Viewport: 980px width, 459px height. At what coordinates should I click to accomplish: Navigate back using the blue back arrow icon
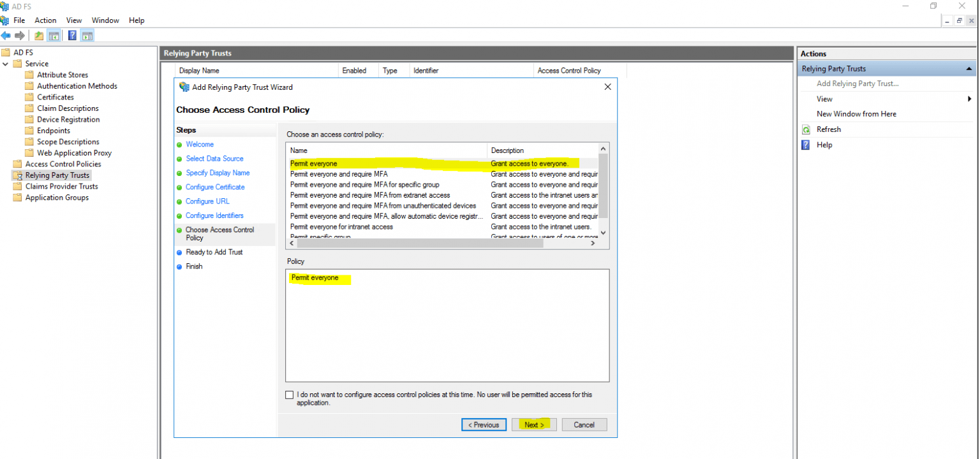pyautogui.click(x=6, y=35)
